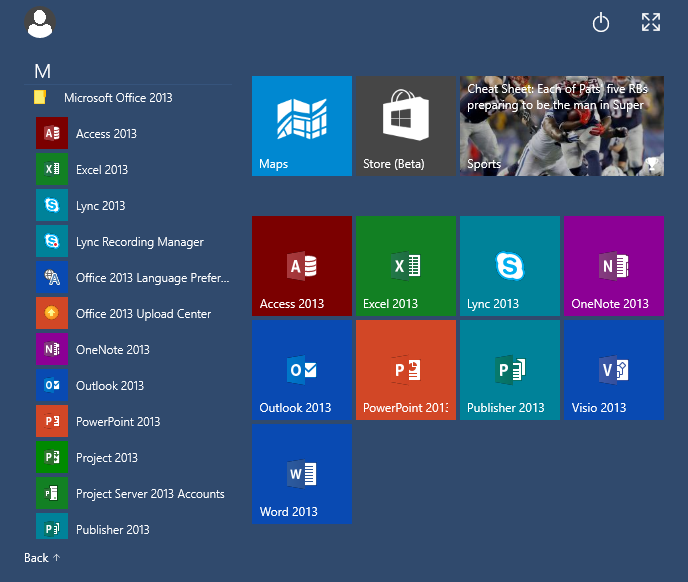Launch Outlook 2013 icon in the list
This screenshot has height=582, width=688.
coord(52,385)
